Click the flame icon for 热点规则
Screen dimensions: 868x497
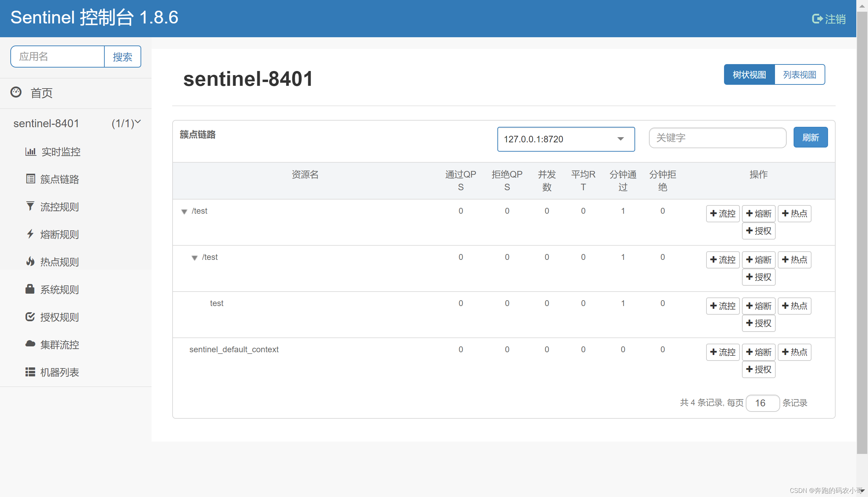[30, 261]
